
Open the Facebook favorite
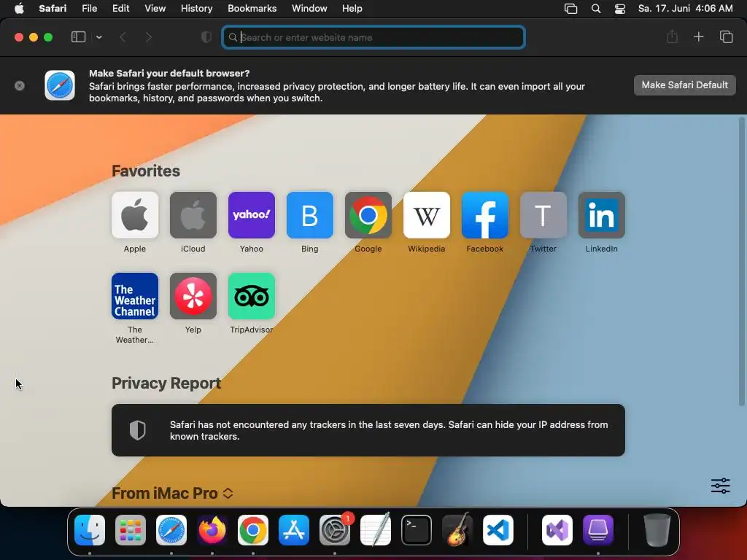[485, 215]
